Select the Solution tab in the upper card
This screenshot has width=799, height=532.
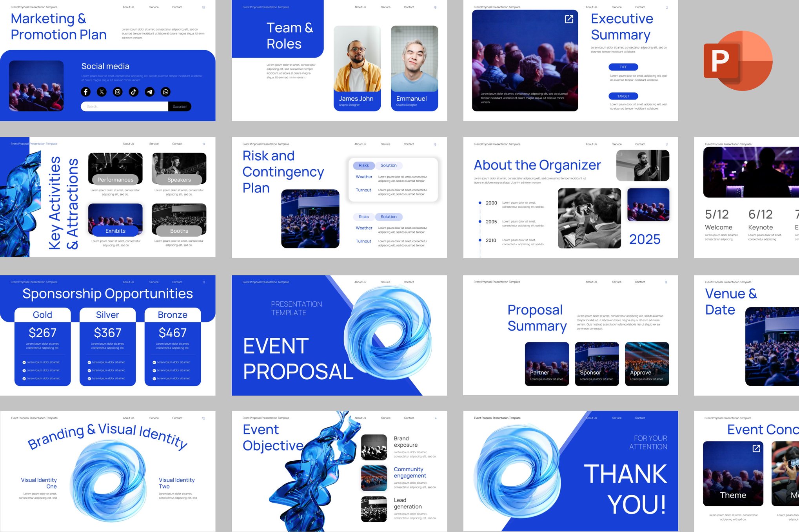click(x=389, y=165)
